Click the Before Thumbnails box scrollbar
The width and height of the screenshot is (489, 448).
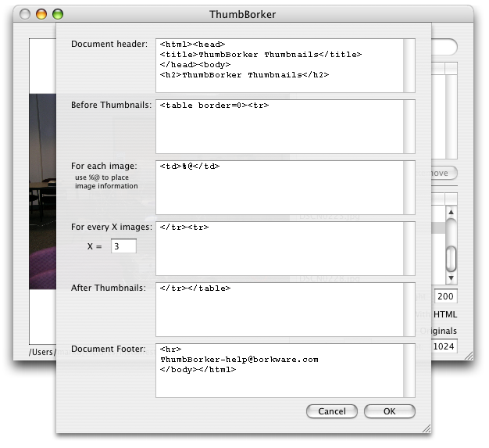(409, 127)
